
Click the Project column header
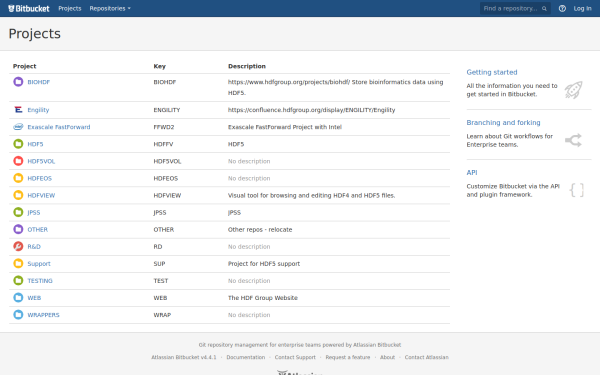[x=24, y=66]
